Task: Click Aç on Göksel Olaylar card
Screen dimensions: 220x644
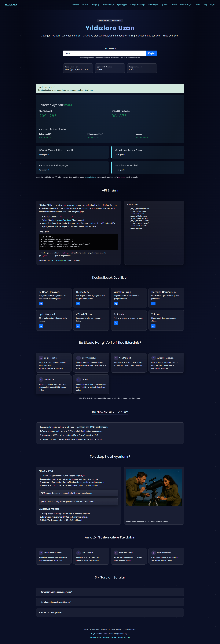Action: [x=78, y=326]
